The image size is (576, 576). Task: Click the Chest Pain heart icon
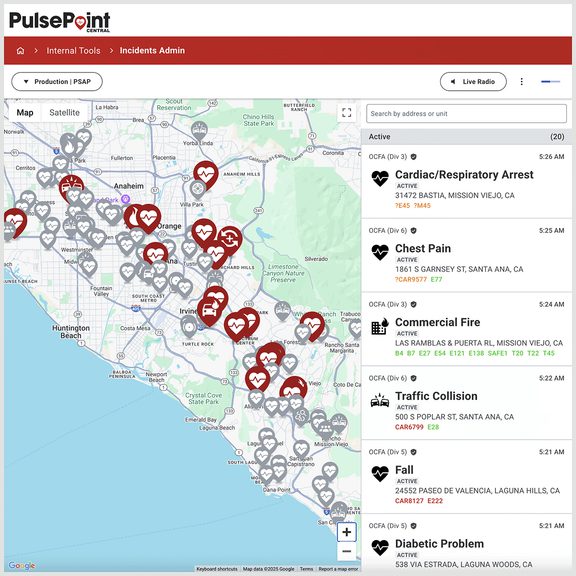(380, 252)
